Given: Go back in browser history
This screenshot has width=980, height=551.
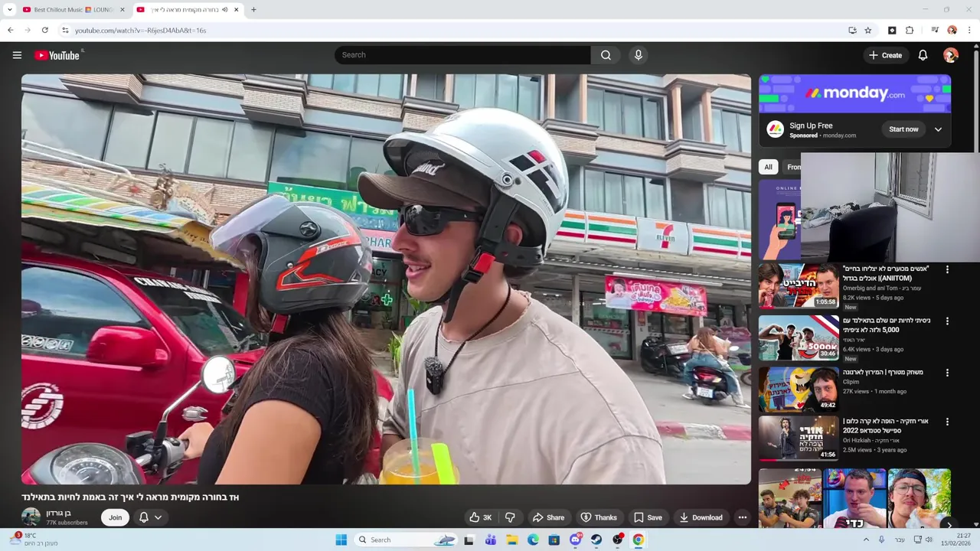Looking at the screenshot, I should (x=10, y=31).
